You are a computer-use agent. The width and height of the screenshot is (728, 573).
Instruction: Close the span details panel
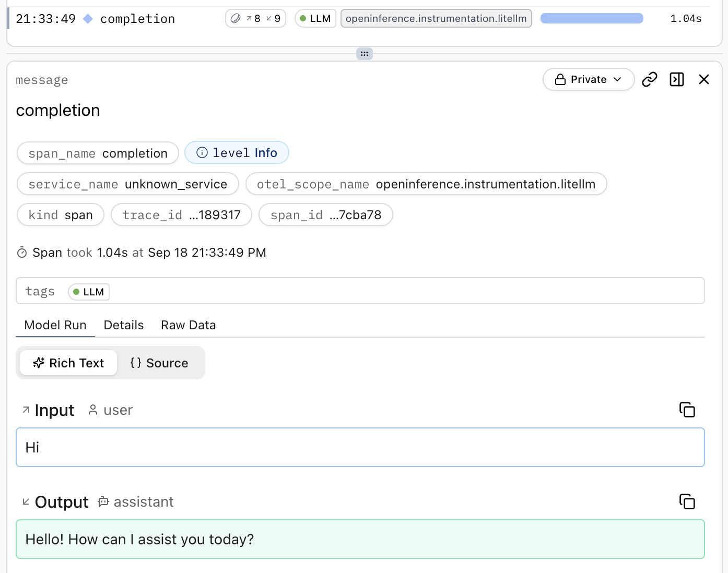click(704, 79)
